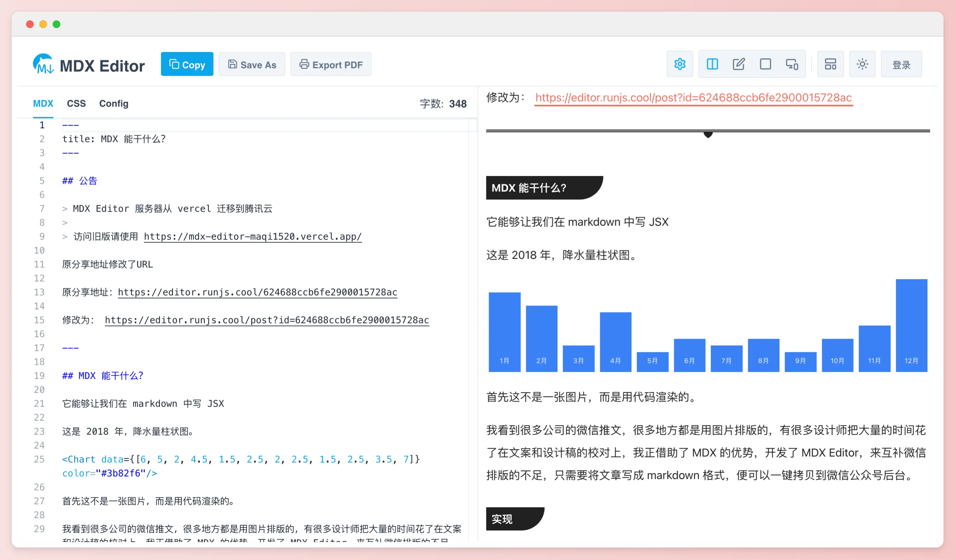The width and height of the screenshot is (956, 560).
Task: Click the Chart data code on line 25
Action: [241, 459]
